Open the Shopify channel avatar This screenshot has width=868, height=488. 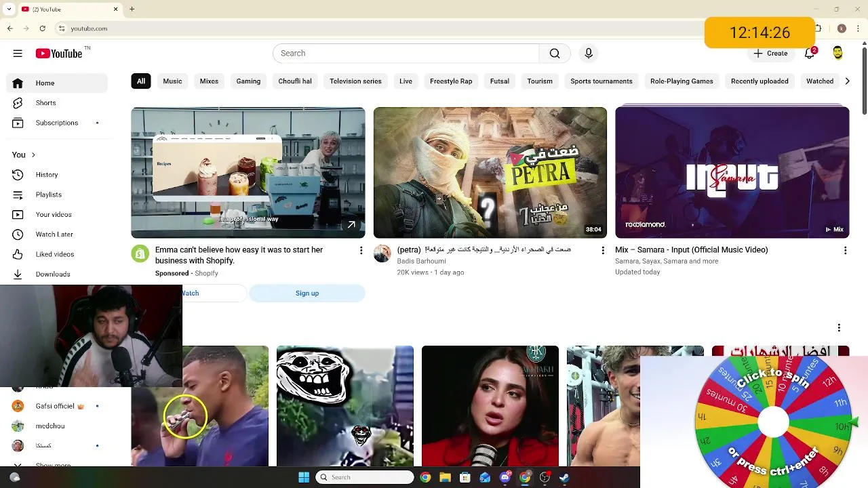(x=140, y=253)
